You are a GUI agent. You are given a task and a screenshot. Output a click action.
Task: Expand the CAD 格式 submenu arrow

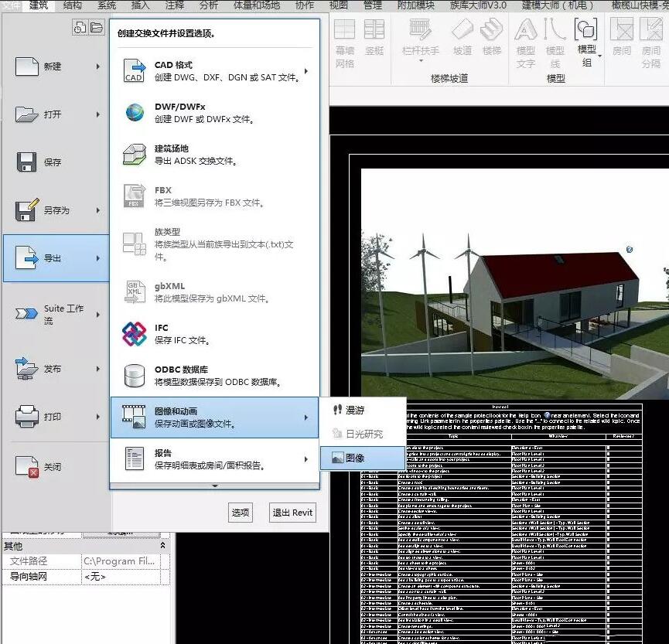tap(306, 71)
